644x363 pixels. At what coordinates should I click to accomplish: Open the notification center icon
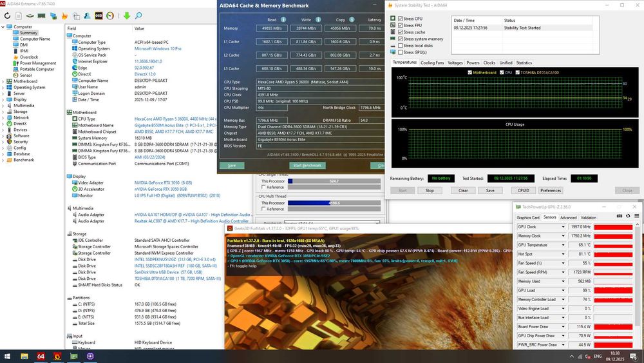pos(634,356)
